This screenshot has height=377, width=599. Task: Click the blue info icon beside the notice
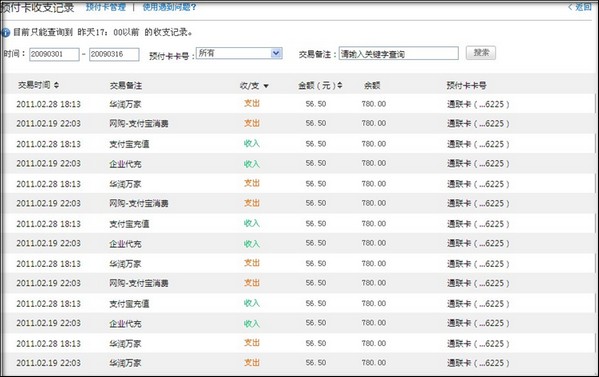(x=5, y=32)
